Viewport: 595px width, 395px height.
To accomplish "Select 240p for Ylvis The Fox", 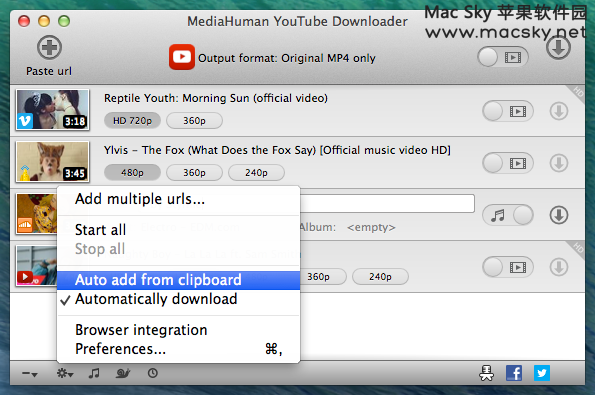I will tap(256, 173).
